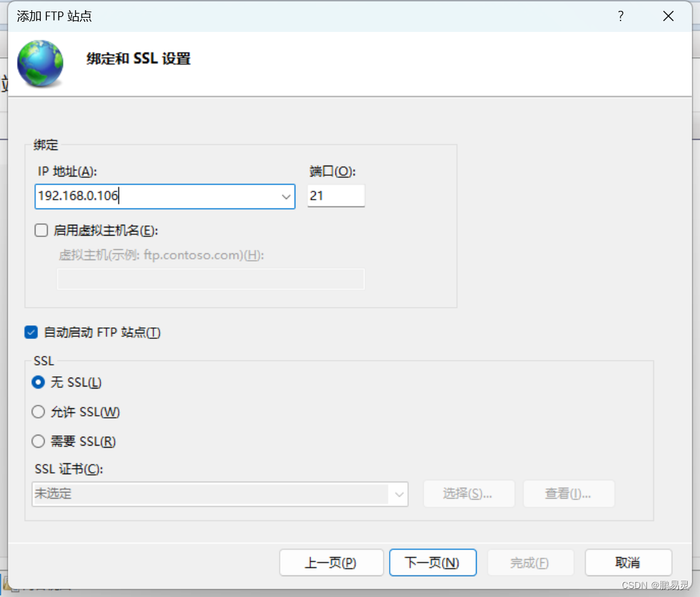This screenshot has height=597, width=700.
Task: Open the SSL 证书 dropdown showing 未选定
Action: coord(219,494)
